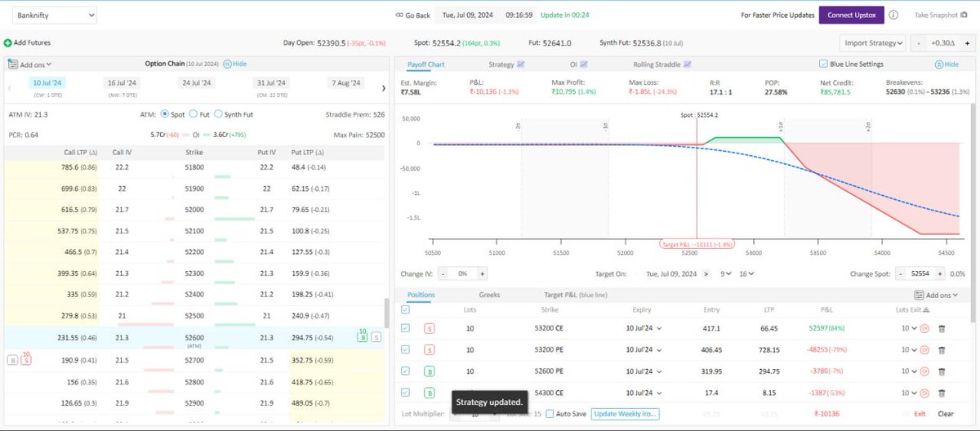Uncheck the 52600 PE position checkbox
This screenshot has width=980, height=431.
coord(406,371)
